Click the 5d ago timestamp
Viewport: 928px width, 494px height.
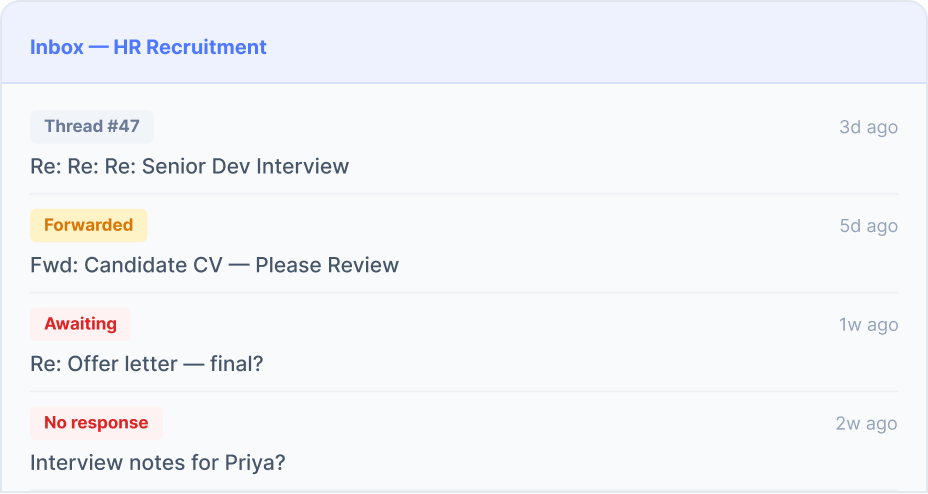tap(868, 226)
